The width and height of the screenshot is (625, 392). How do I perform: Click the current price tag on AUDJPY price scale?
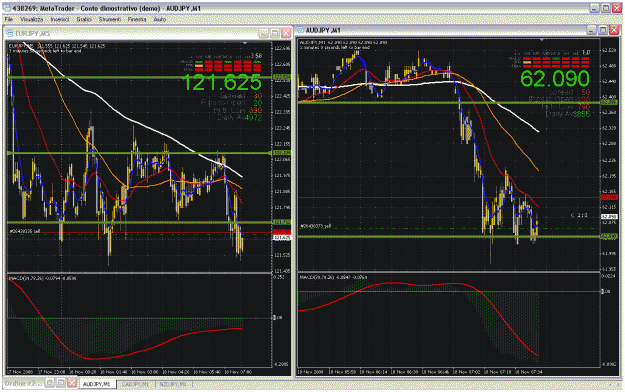tap(609, 217)
